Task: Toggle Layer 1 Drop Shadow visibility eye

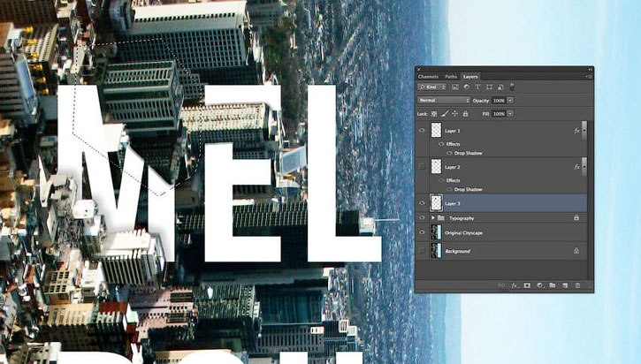Action: click(449, 153)
